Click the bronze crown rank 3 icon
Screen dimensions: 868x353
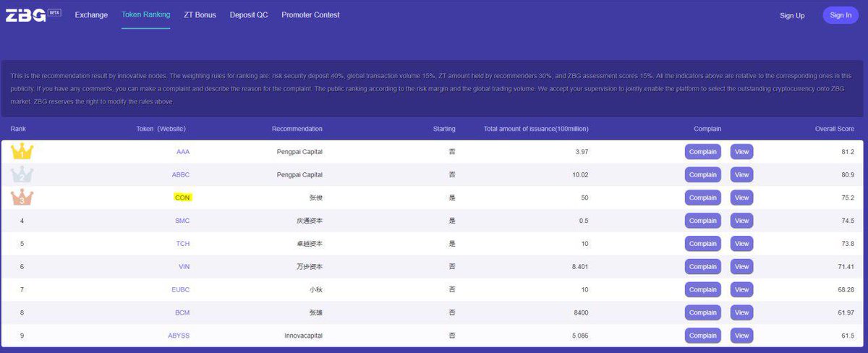click(22, 197)
